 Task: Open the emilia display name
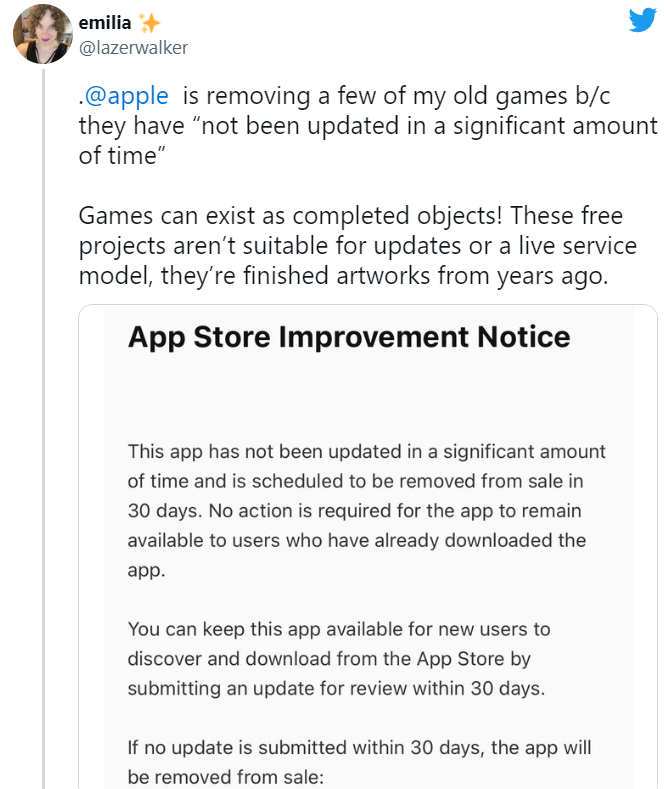click(106, 22)
